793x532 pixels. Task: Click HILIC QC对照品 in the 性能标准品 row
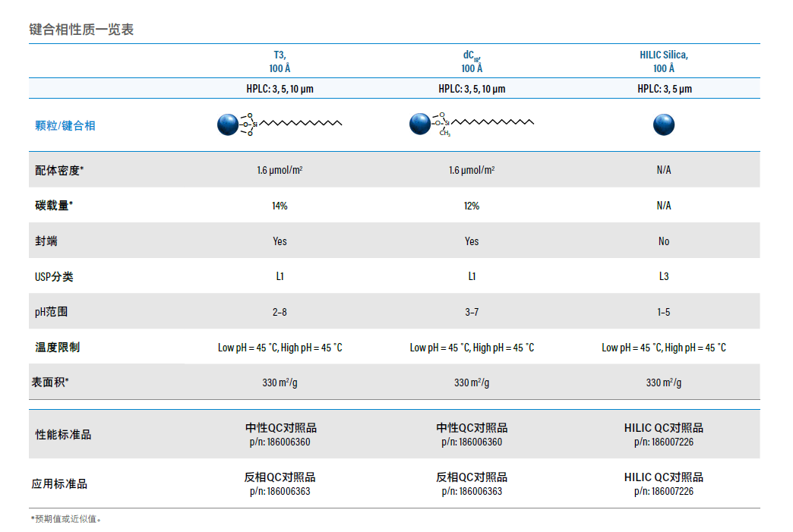pyautogui.click(x=664, y=428)
